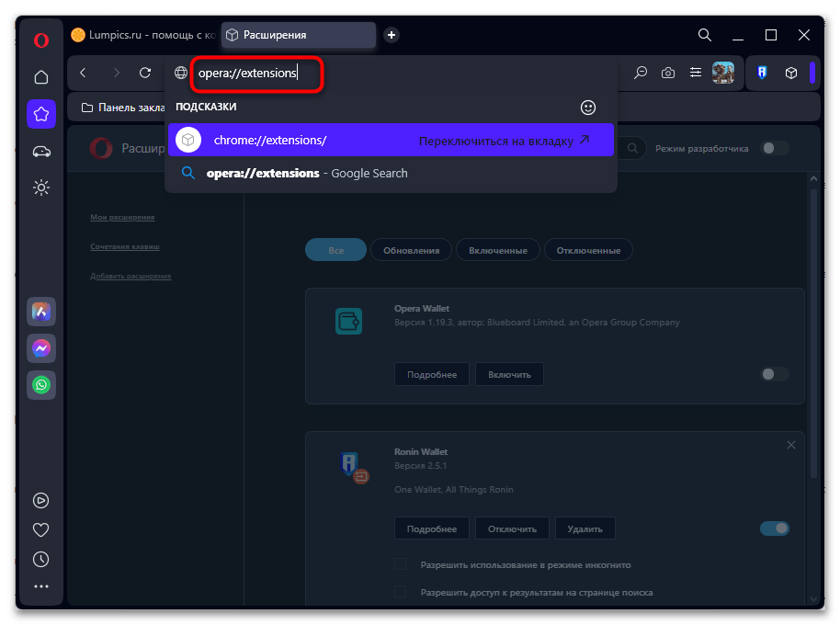Check allow use in incognito mode

[400, 564]
